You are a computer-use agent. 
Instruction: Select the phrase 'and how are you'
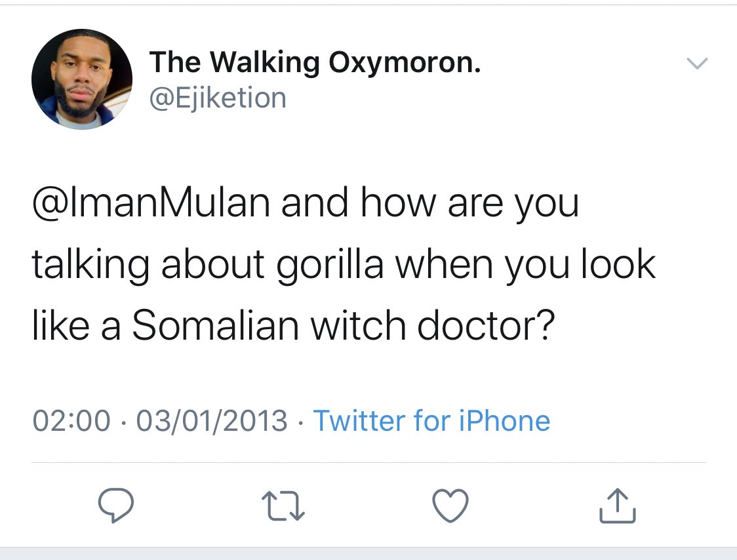(x=430, y=203)
